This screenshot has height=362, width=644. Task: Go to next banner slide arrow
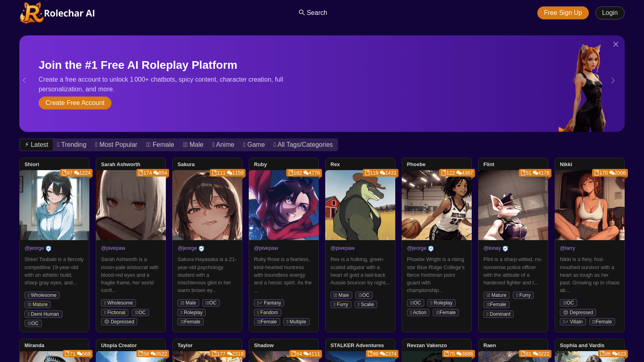pyautogui.click(x=613, y=80)
